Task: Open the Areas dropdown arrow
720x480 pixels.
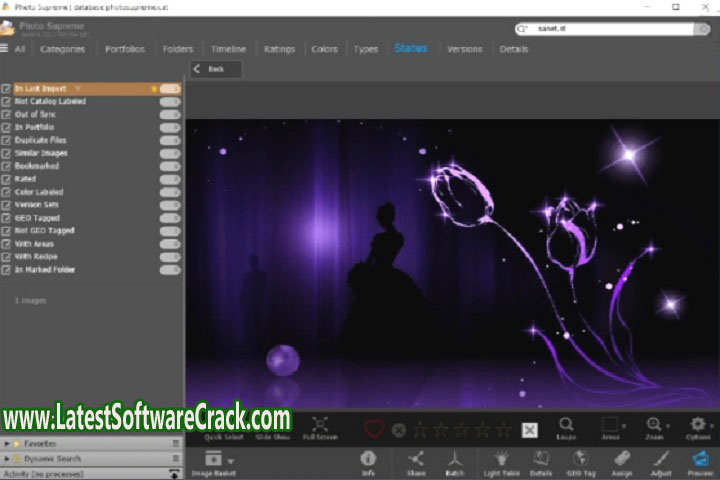Action: (x=624, y=426)
